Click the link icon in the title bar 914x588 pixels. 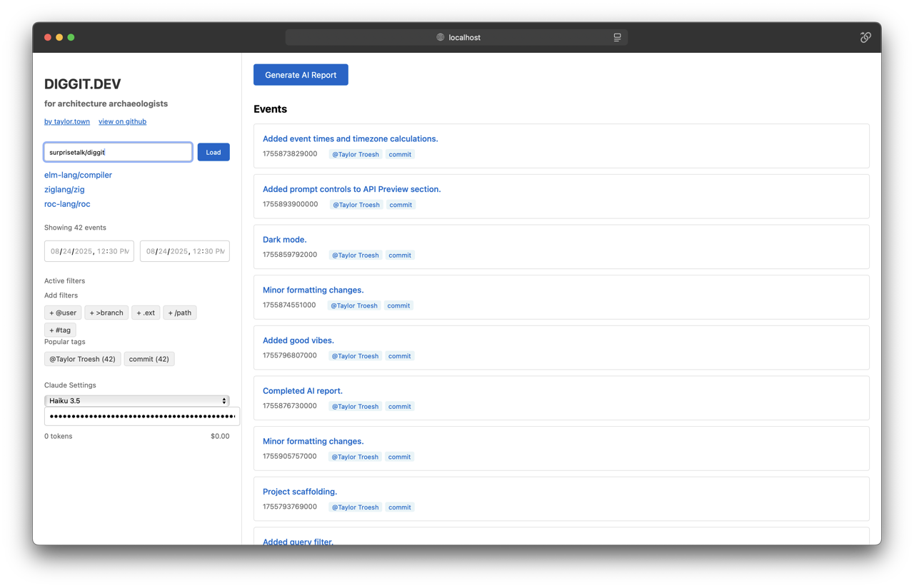point(865,37)
